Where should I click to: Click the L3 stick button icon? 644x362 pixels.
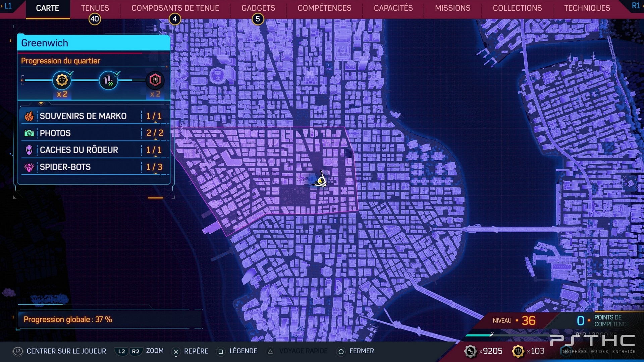pyautogui.click(x=18, y=351)
